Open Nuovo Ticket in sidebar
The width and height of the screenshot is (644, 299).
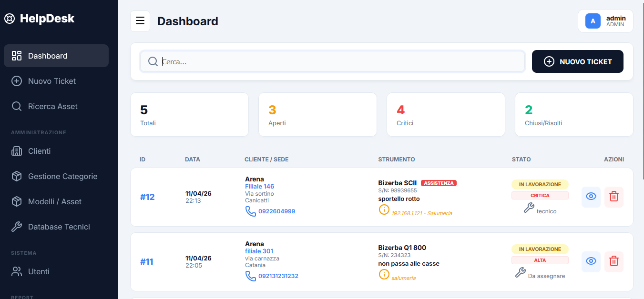(x=52, y=81)
